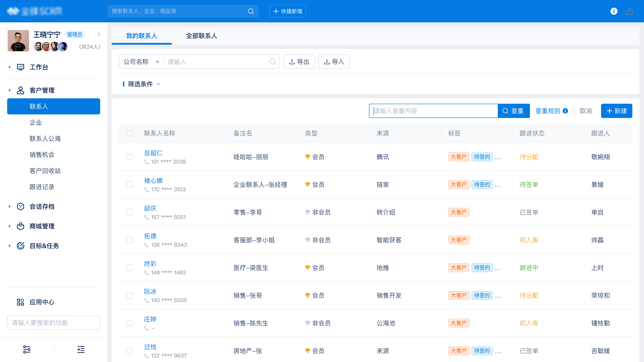Check the select-all header checkbox

(129, 133)
